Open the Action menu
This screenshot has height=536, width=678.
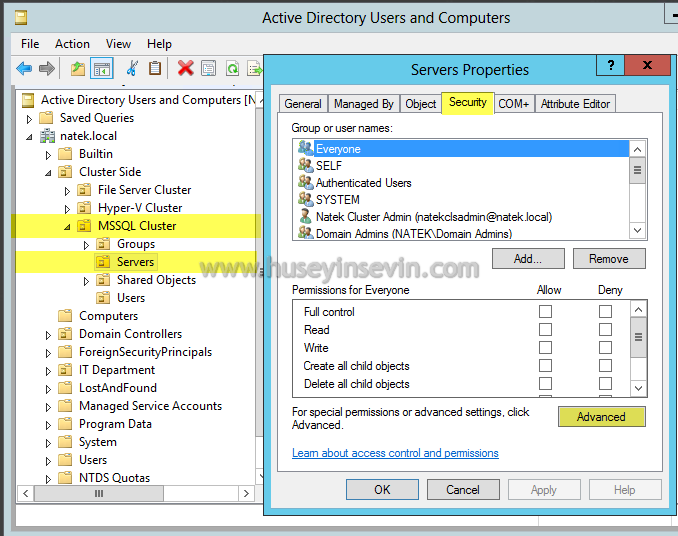click(72, 44)
